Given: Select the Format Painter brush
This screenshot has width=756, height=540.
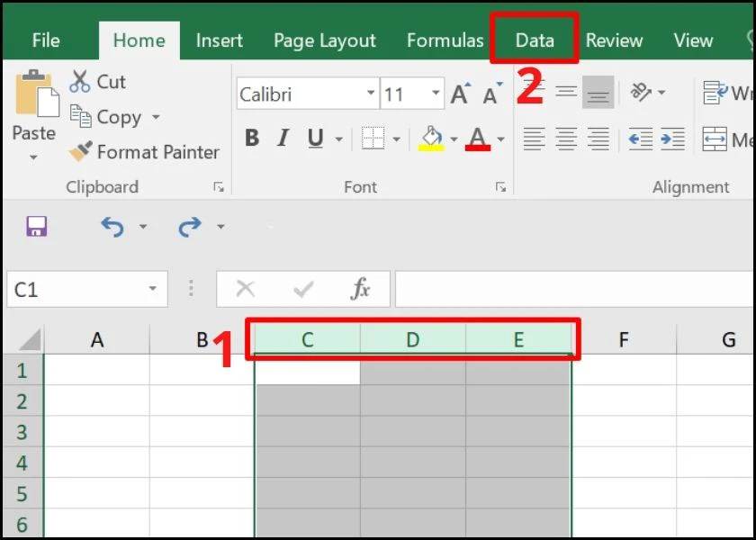Looking at the screenshot, I should [80, 151].
